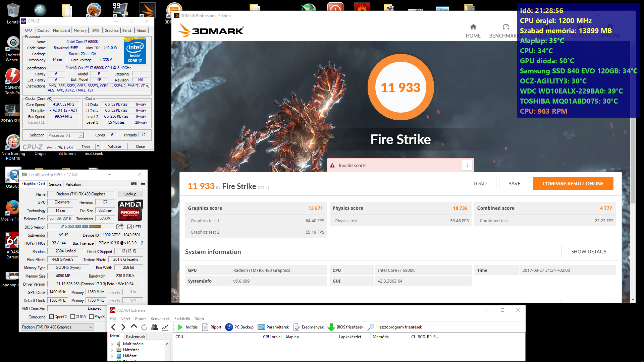Switch to the Mainboard tab in CPU-Z
644x362 pixels.
pyautogui.click(x=61, y=31)
